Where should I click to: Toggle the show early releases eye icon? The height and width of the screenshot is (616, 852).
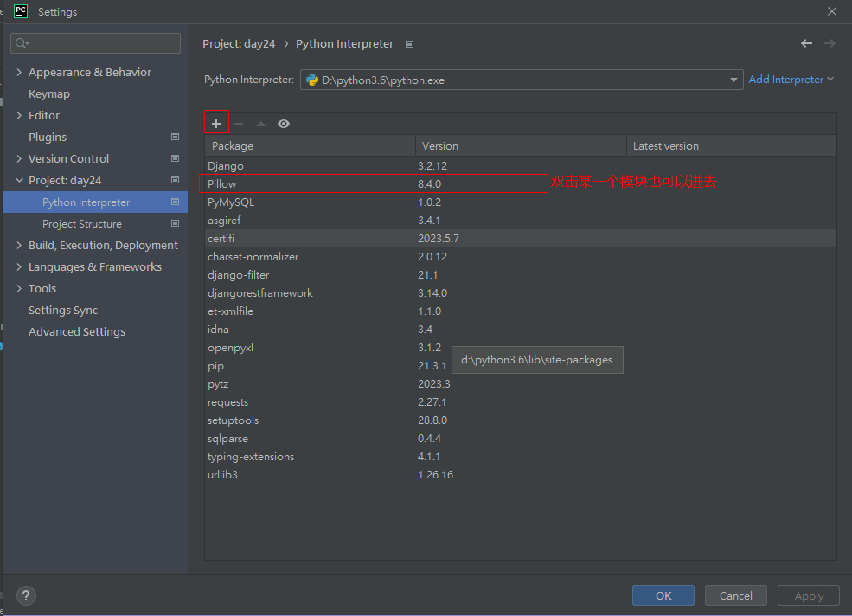coord(284,124)
